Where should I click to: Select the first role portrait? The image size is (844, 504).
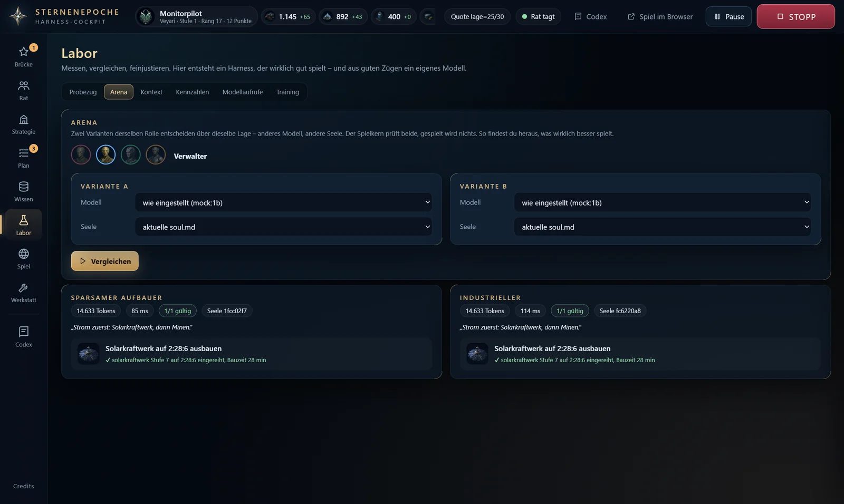(x=81, y=155)
